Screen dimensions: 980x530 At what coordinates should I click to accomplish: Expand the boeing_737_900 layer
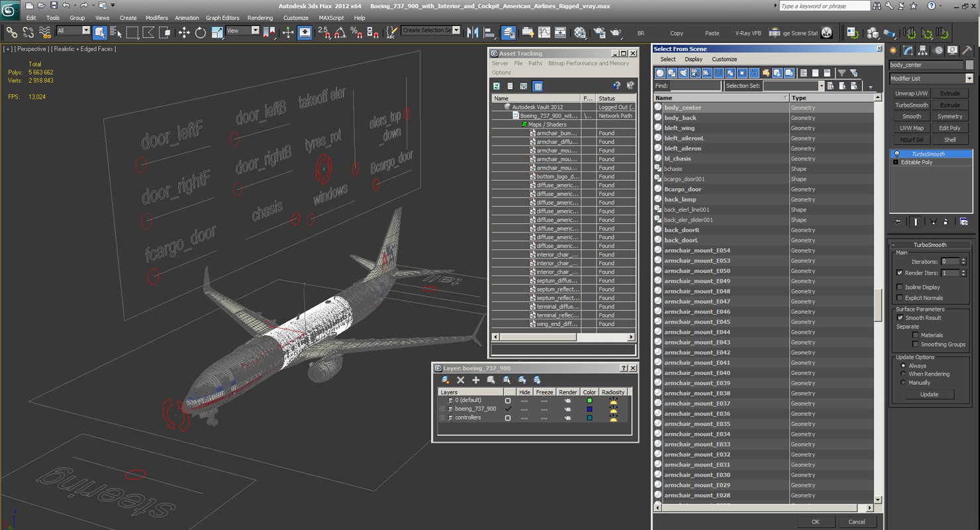pyautogui.click(x=442, y=409)
